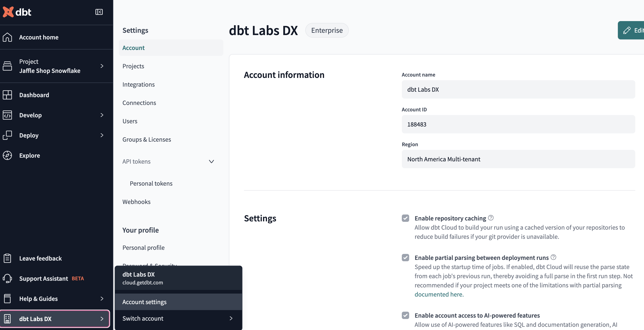Open Personal profile settings page
Screen dimensions: 644x330
point(143,247)
